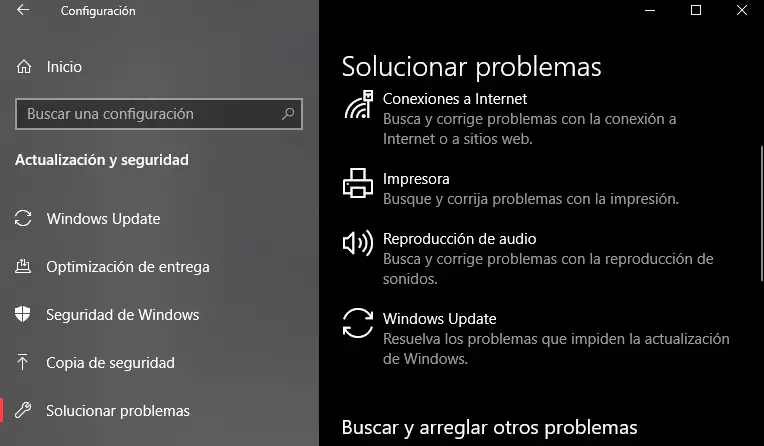The image size is (764, 446).
Task: Start the Reproducción de audio troubleshooter
Action: [x=460, y=239]
